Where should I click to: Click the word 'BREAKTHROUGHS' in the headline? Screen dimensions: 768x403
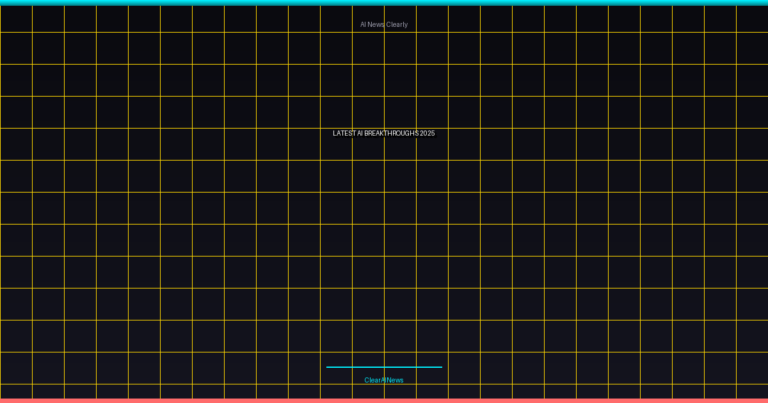point(391,133)
